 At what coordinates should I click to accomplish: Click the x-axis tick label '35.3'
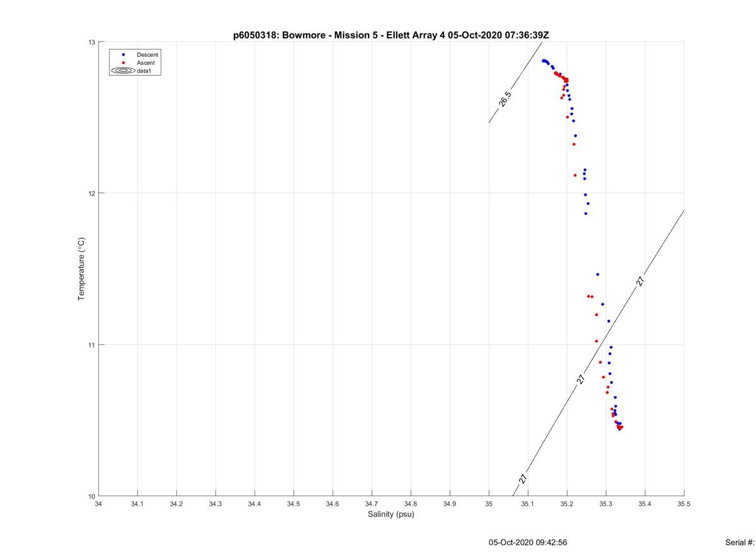point(606,504)
